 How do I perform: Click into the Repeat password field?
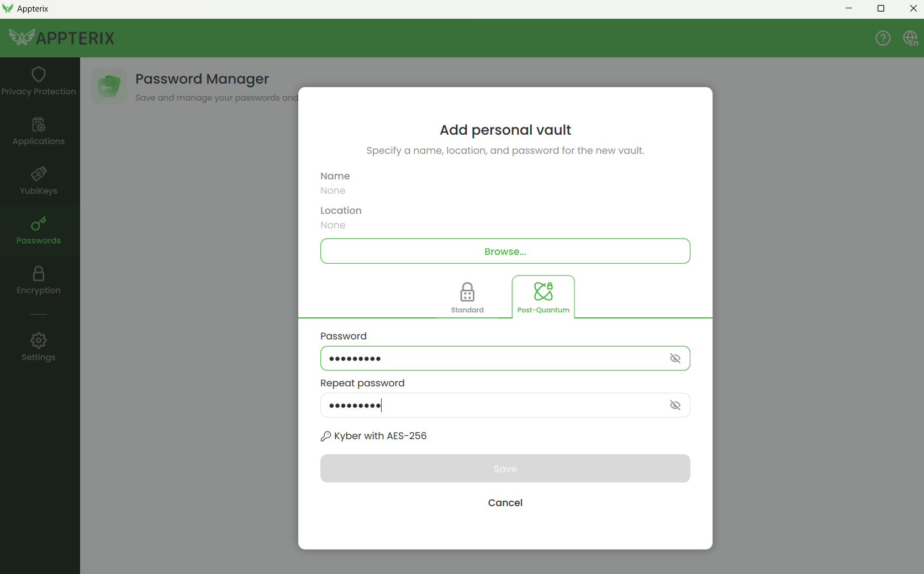pyautogui.click(x=492, y=406)
